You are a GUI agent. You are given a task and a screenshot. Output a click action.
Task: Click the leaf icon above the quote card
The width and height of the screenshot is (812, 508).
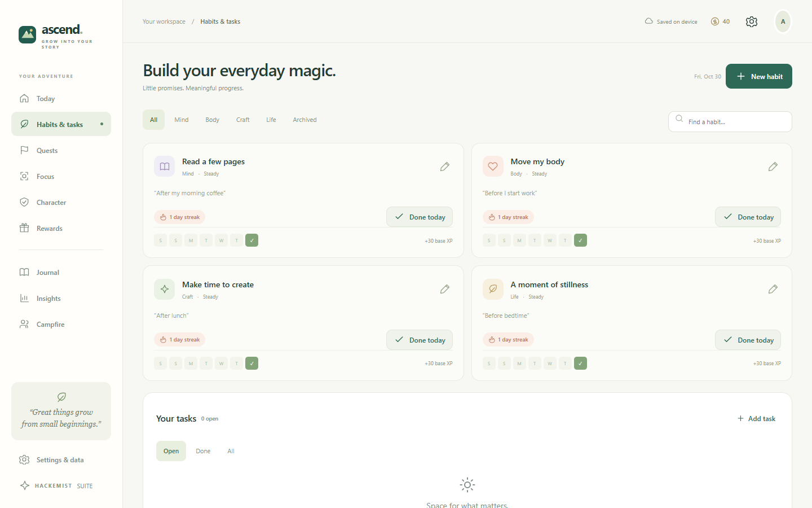click(61, 397)
